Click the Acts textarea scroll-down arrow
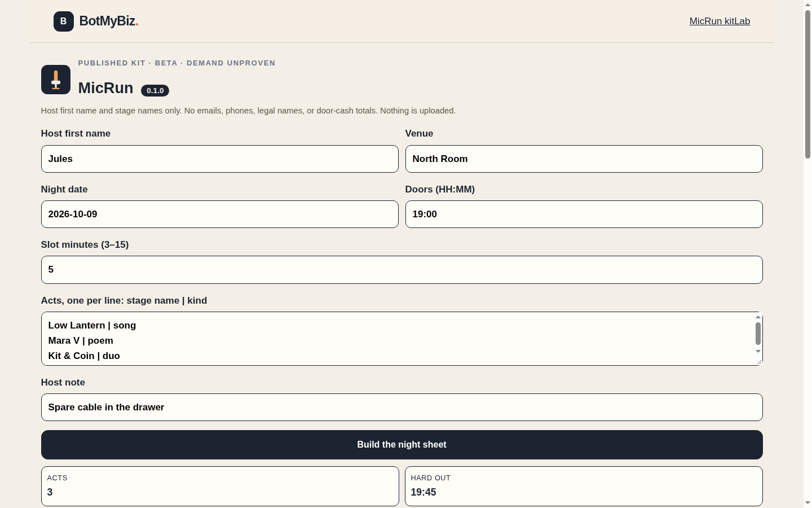This screenshot has height=508, width=812. [758, 351]
